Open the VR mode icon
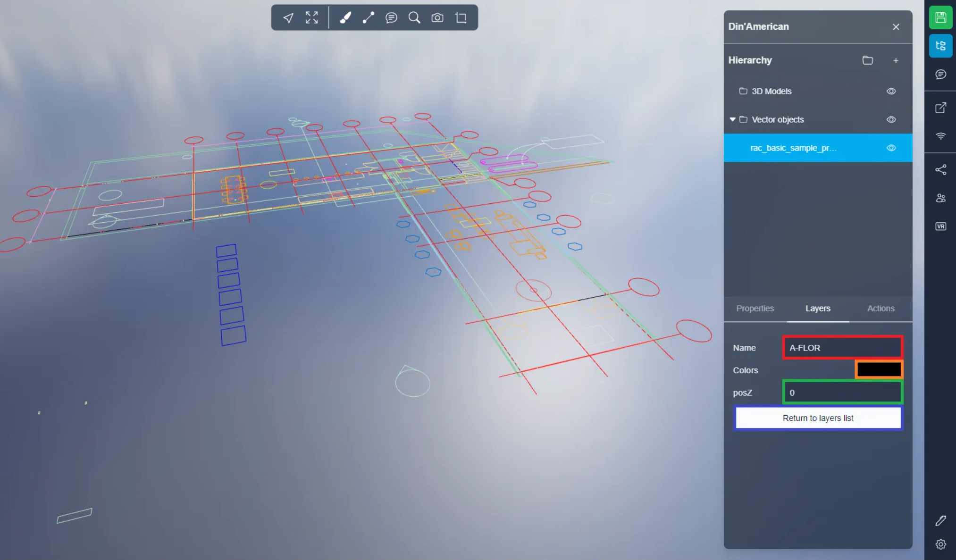Viewport: 956px width, 560px height. [940, 226]
